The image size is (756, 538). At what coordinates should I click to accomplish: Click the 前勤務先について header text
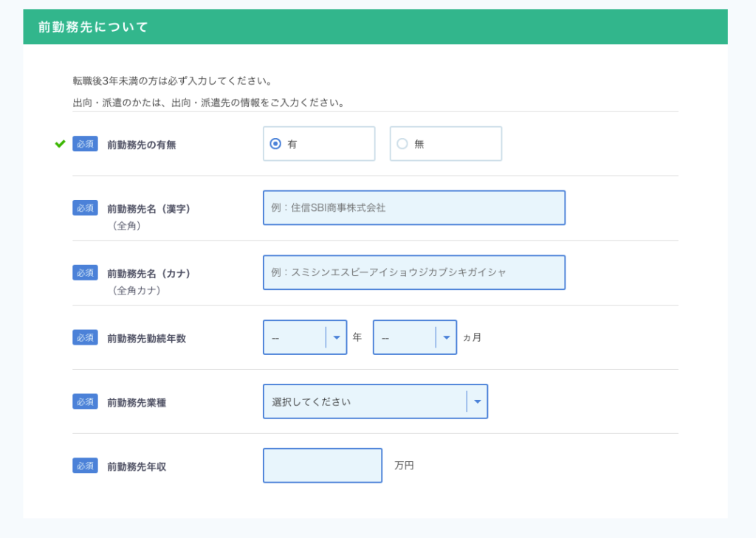click(93, 27)
